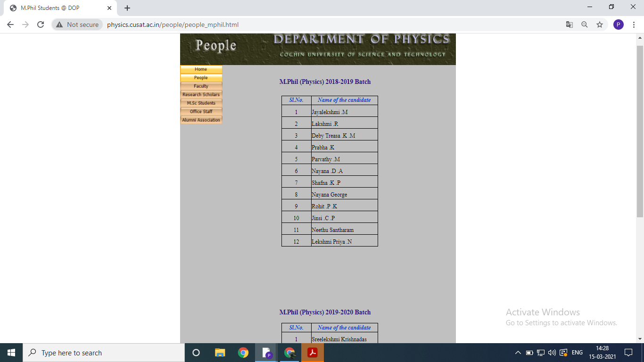Select the M.Phil Students @ DOP tab

60,8
